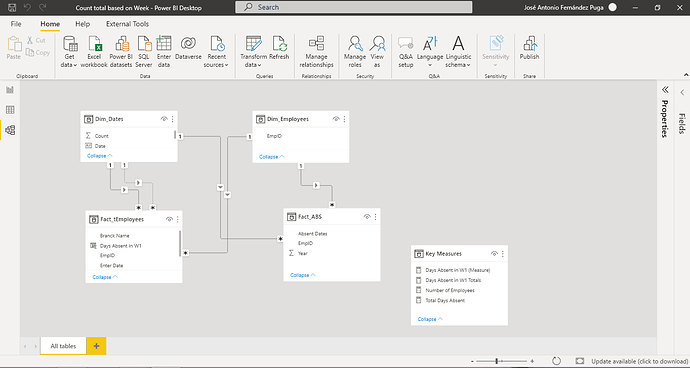Click the Copy command
The height and width of the screenshot is (368, 690).
click(x=37, y=52)
